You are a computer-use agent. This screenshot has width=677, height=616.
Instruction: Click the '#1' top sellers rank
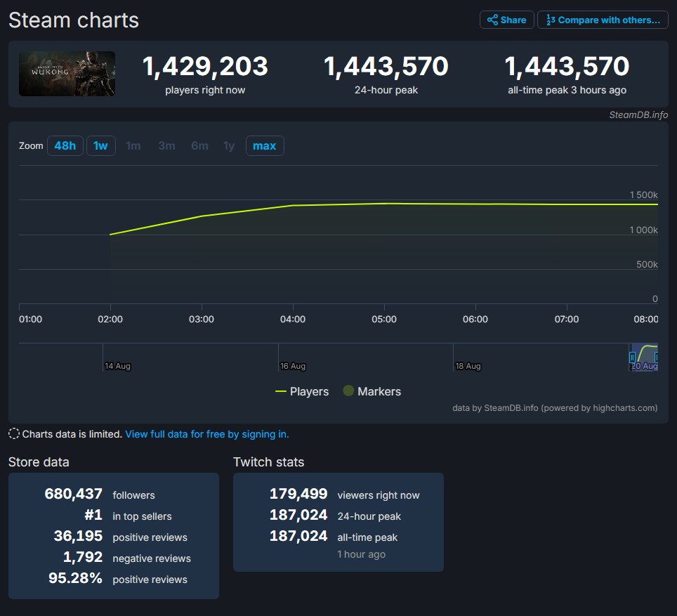point(93,515)
